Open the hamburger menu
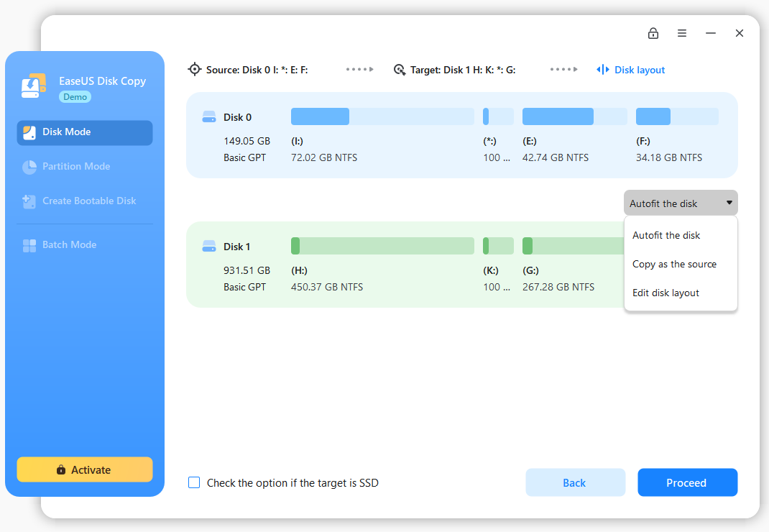 (681, 33)
